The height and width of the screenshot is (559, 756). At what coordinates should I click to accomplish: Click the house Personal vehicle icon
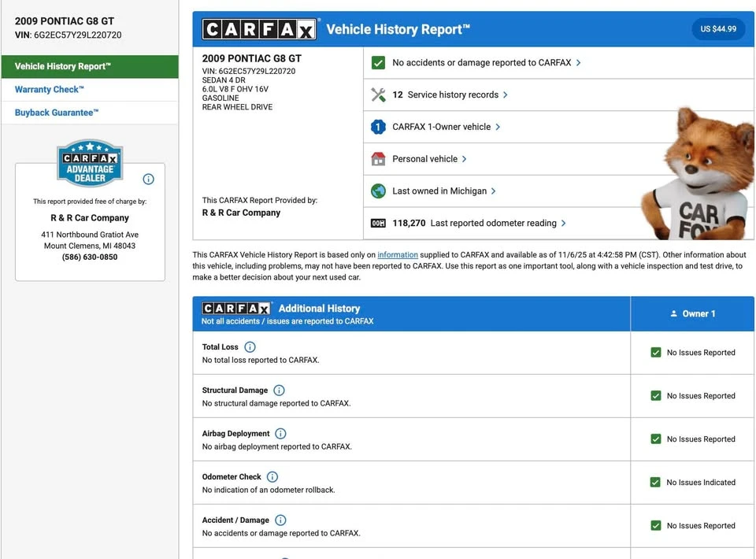(x=379, y=159)
